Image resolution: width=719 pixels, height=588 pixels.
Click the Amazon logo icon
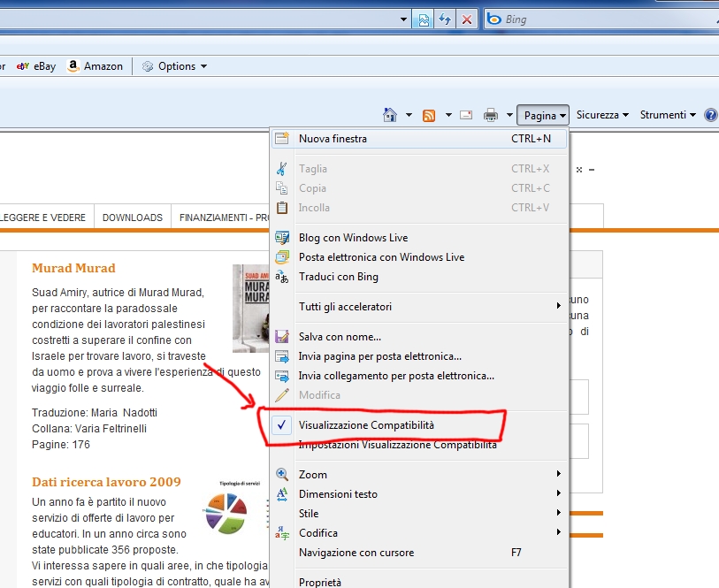[73, 66]
